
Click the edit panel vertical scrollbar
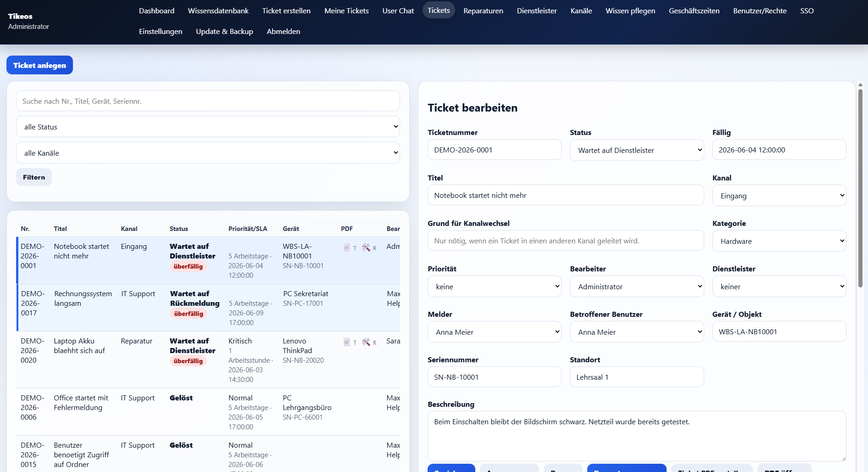860,188
